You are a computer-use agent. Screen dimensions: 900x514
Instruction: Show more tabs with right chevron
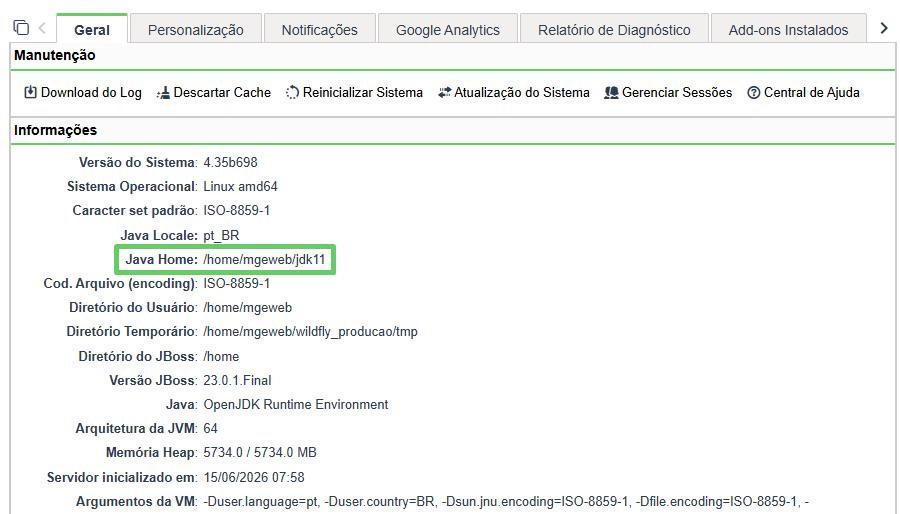point(884,28)
